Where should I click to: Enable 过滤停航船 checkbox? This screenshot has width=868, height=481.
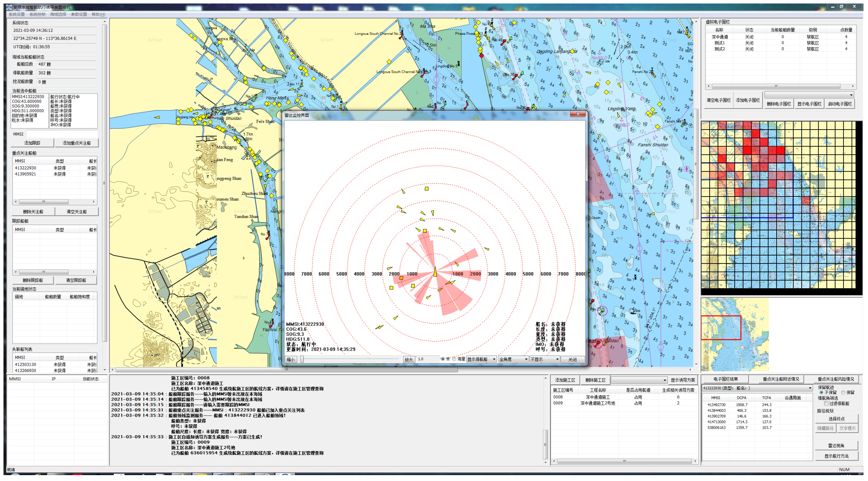click(826, 403)
